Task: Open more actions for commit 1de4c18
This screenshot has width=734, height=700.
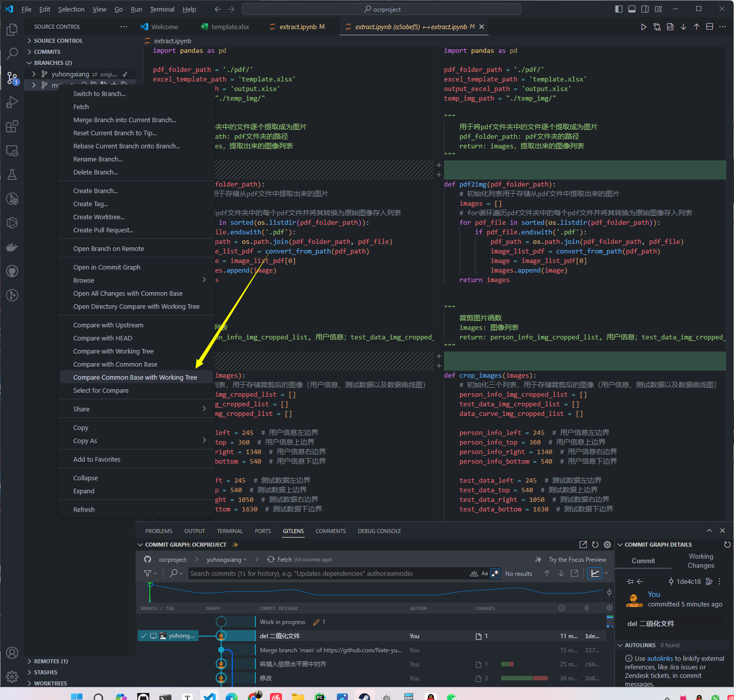Action: (719, 581)
